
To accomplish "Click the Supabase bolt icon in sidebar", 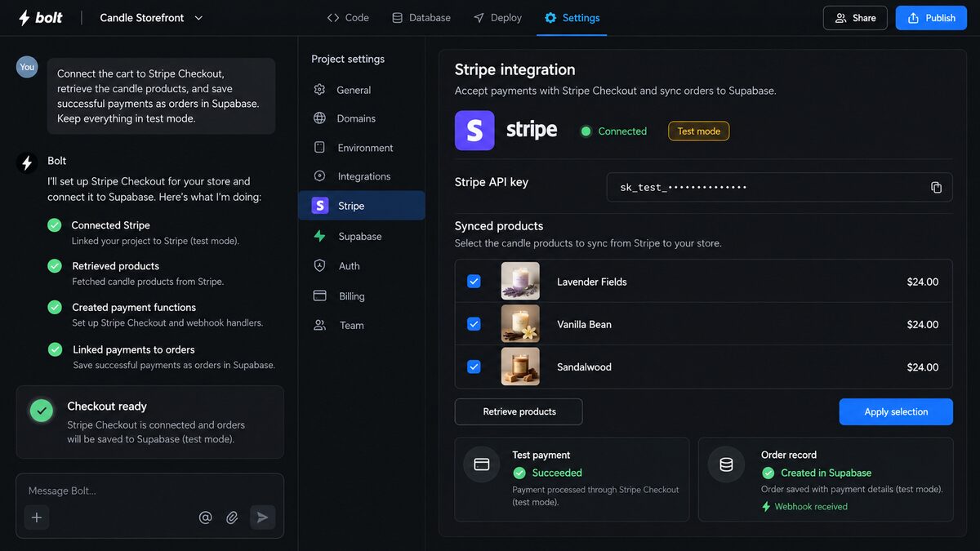I will pyautogui.click(x=320, y=236).
